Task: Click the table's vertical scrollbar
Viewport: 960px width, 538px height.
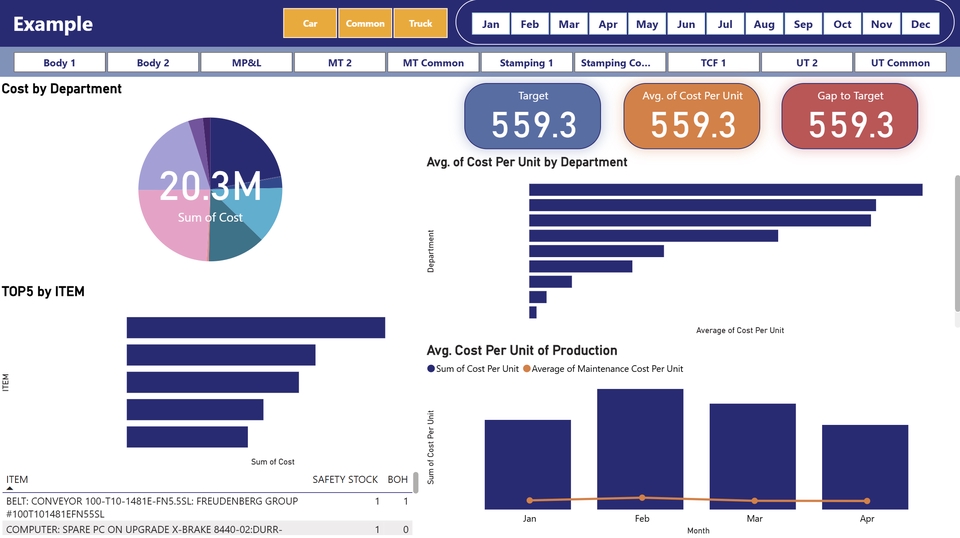Action: coord(416,483)
